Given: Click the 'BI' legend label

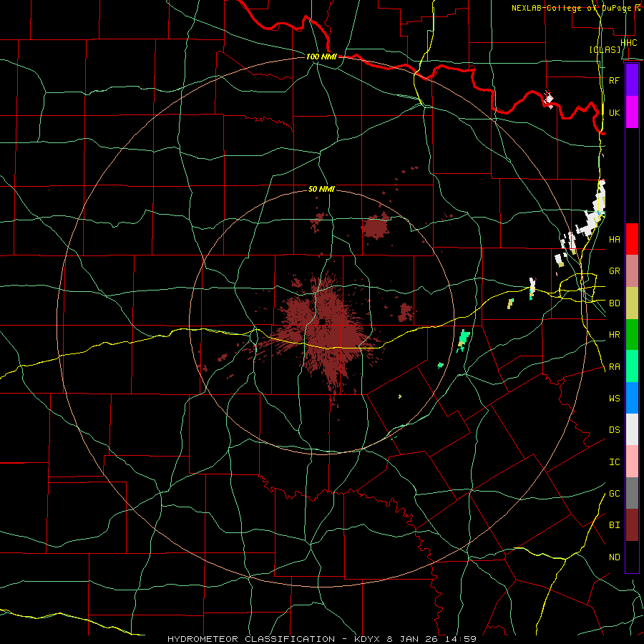Looking at the screenshot, I should 614,525.
